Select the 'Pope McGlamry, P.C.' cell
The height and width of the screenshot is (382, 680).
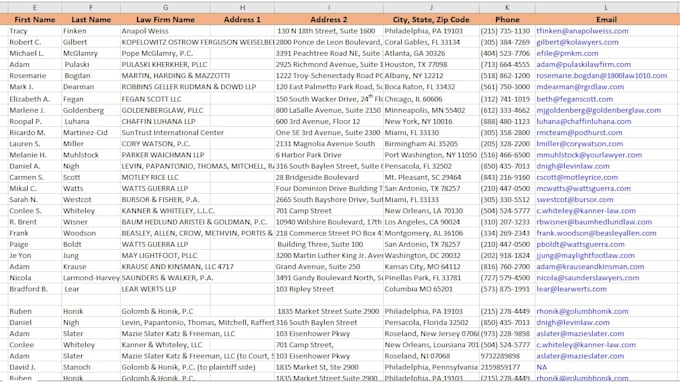[165, 53]
